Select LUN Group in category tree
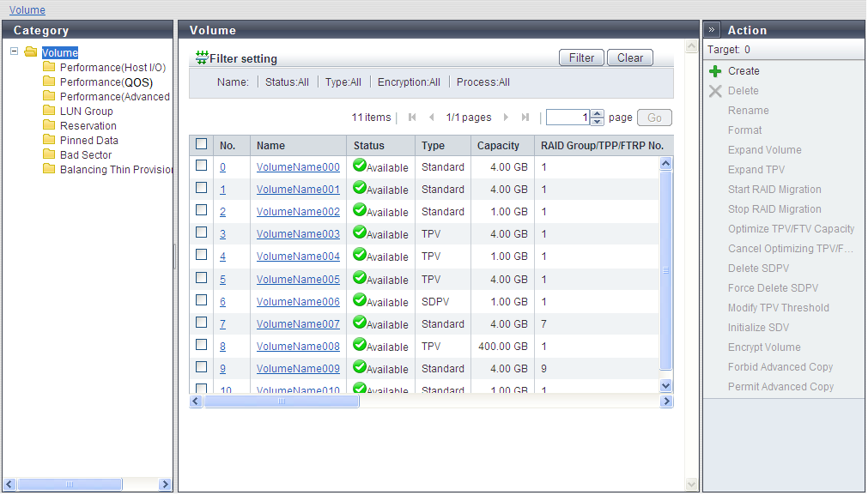This screenshot has width=868, height=495. pyautogui.click(x=86, y=111)
